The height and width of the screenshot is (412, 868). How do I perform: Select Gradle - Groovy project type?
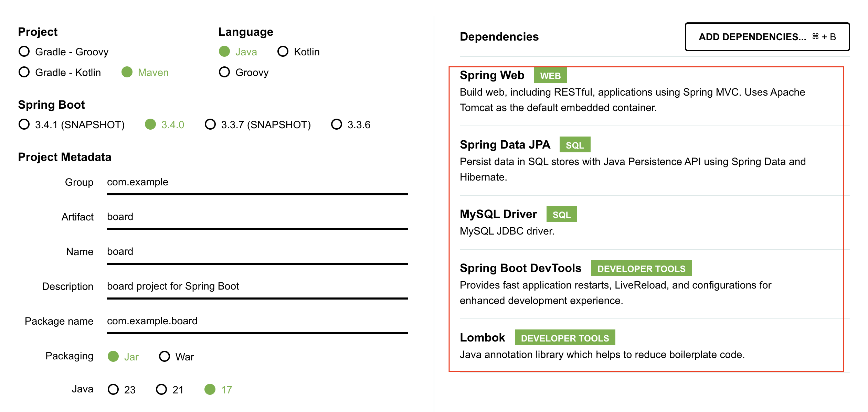24,52
